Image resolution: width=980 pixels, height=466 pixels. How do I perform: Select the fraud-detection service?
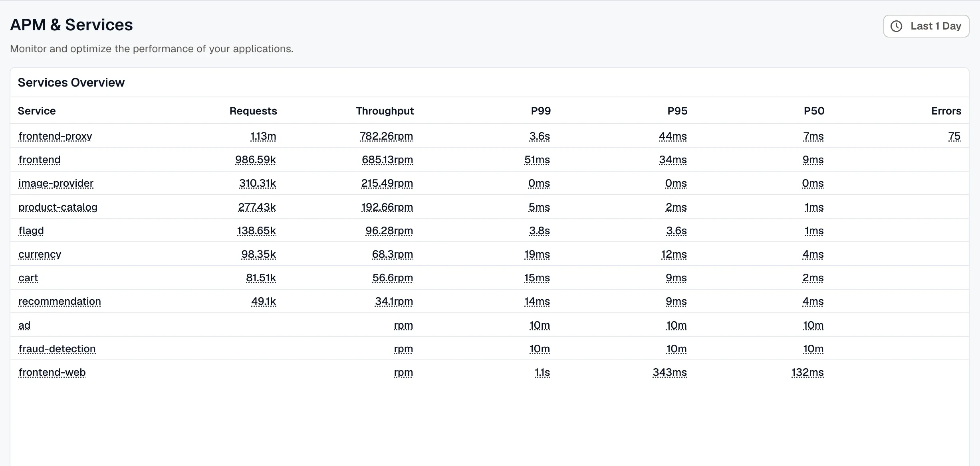pyautogui.click(x=57, y=349)
